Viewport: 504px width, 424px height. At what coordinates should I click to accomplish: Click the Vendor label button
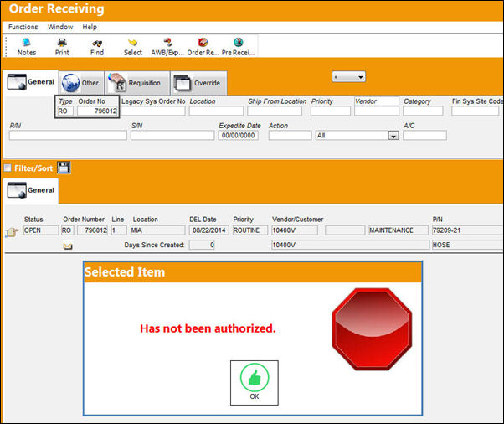(377, 101)
